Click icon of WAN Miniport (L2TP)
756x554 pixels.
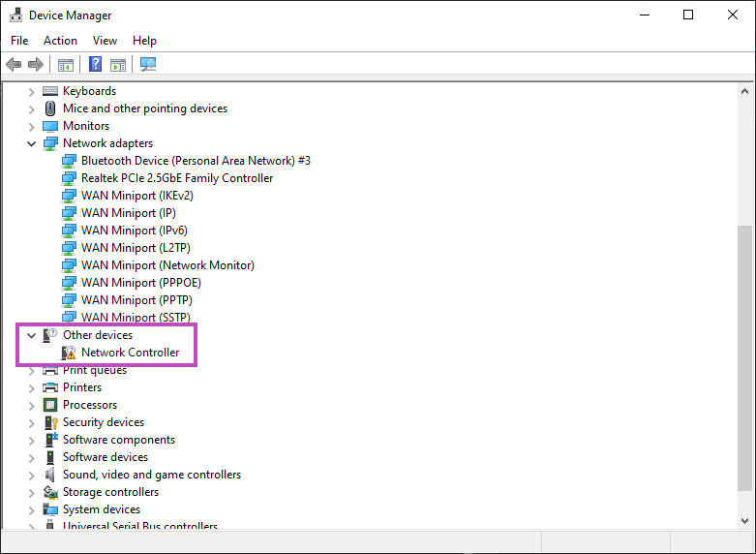coord(69,248)
